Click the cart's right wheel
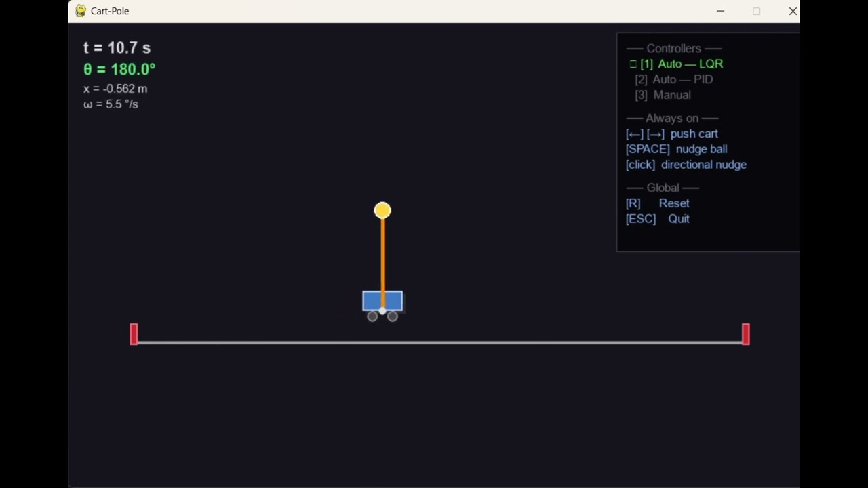 point(393,317)
